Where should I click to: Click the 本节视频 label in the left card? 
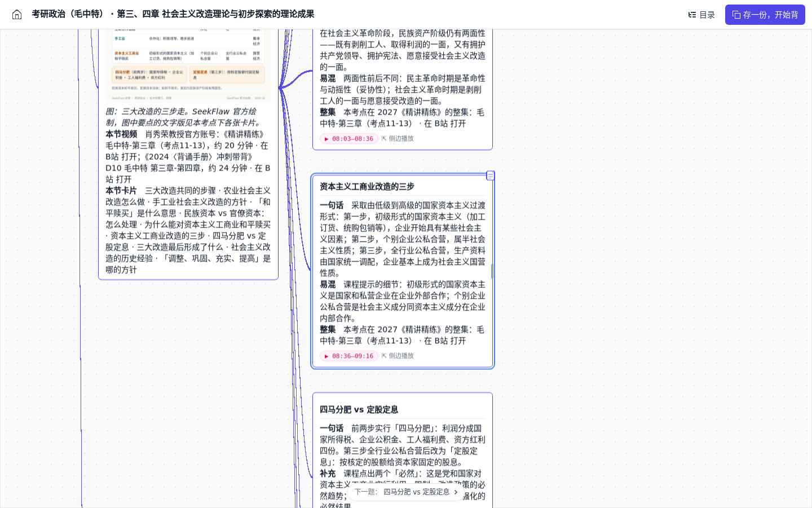pos(121,134)
